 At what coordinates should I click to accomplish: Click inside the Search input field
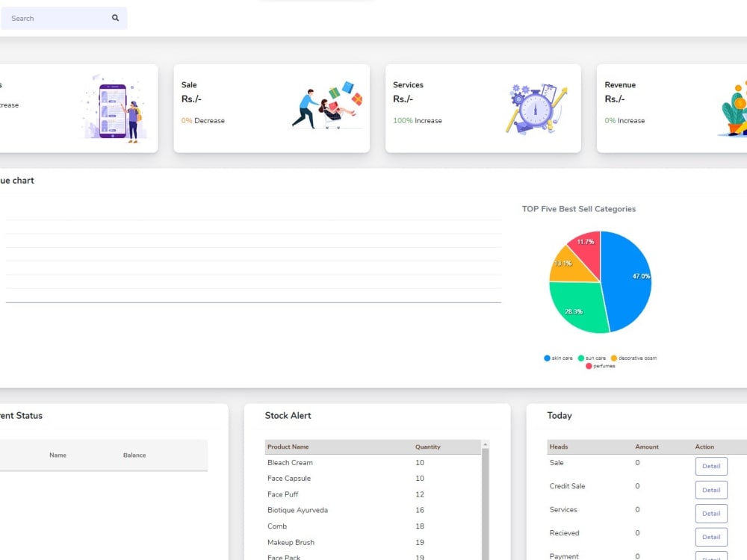52,17
